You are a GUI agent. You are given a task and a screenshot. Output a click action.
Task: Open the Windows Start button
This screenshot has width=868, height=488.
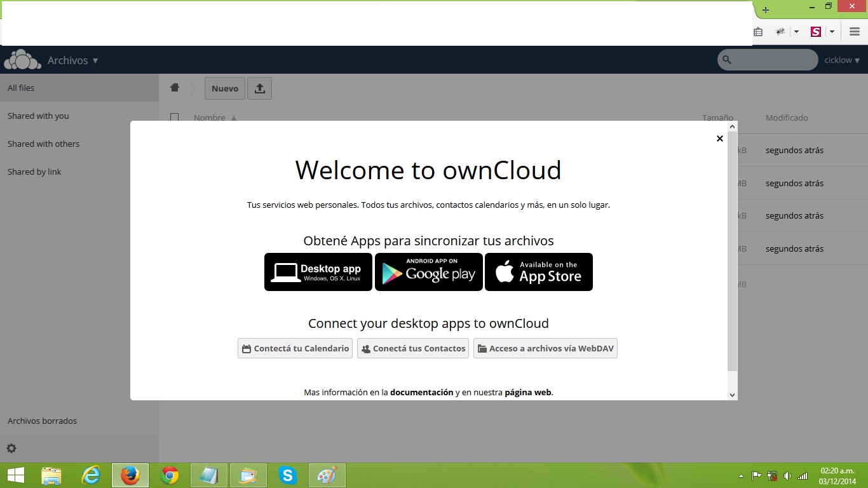[15, 475]
